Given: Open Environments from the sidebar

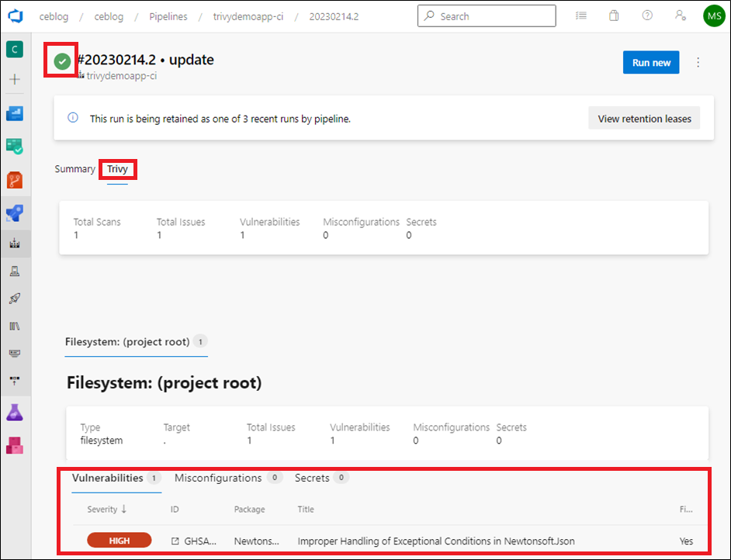Looking at the screenshot, I should (x=15, y=271).
